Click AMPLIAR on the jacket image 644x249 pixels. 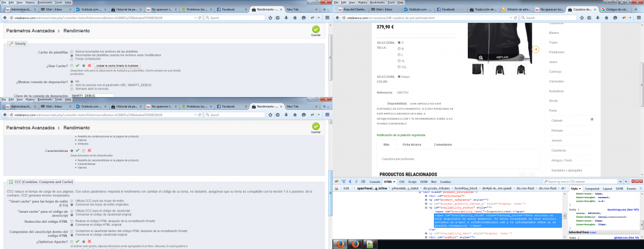pyautogui.click(x=502, y=57)
